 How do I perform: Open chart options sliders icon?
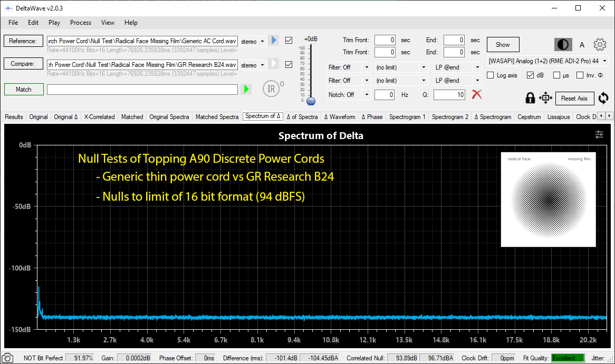599,134
